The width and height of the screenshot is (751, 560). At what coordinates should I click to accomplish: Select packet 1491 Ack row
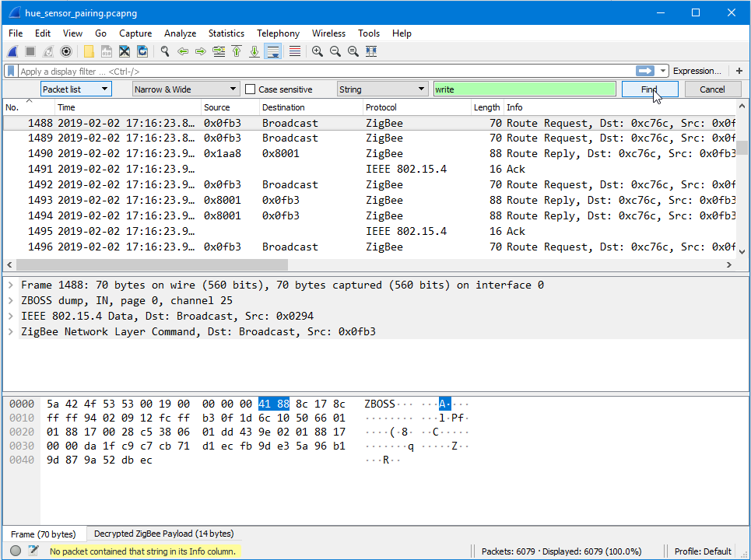point(370,169)
